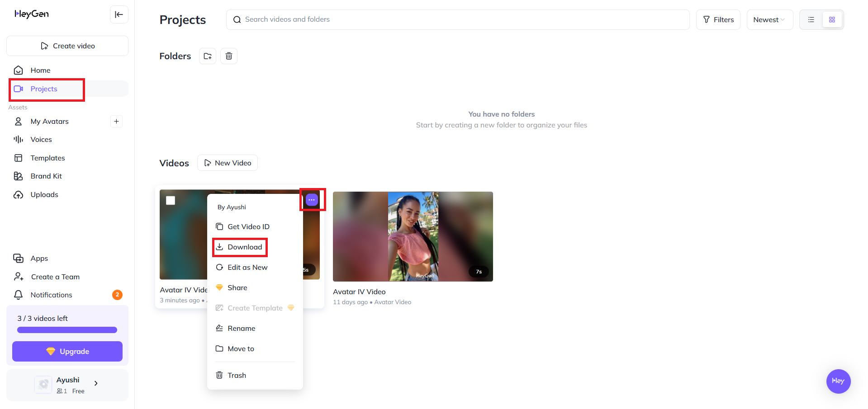Click the '11 days ago • Avatar Video' text
Image resolution: width=868 pixels, height=409 pixels.
pyautogui.click(x=372, y=302)
